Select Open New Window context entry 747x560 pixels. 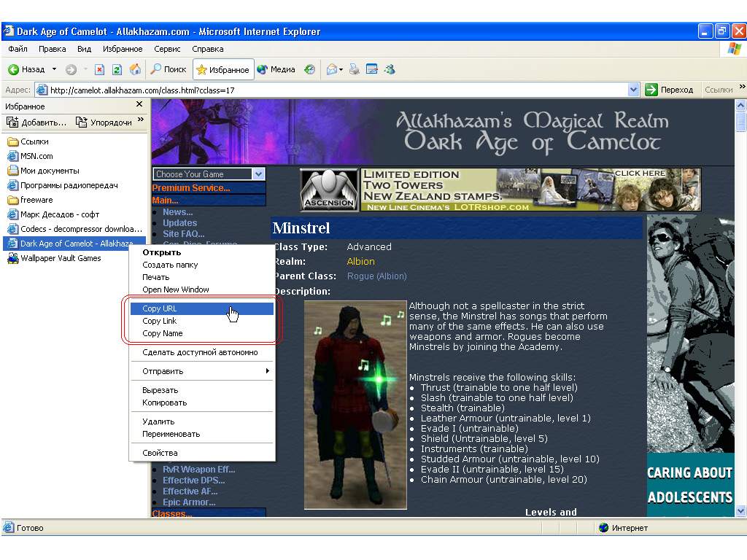point(202,289)
